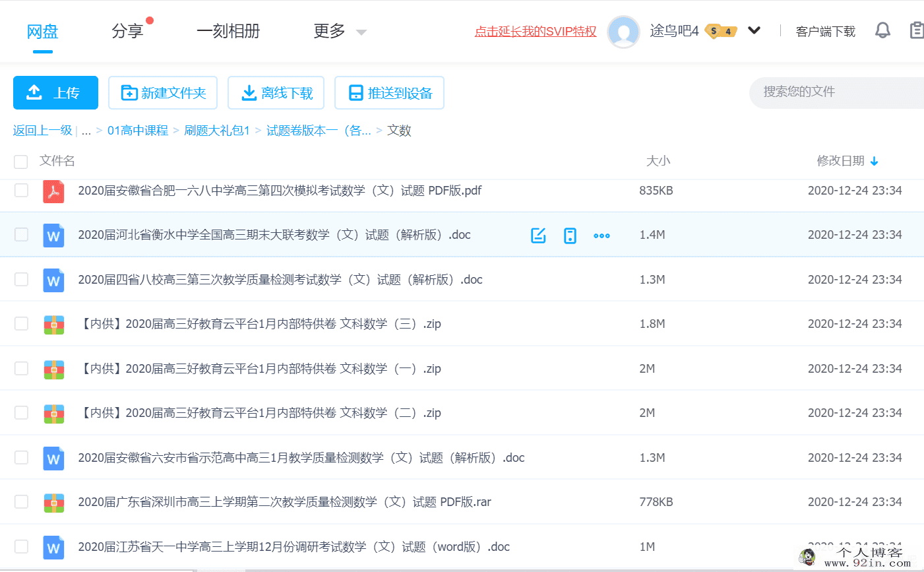
Task: Expand the 更多 dropdown arrow
Action: 361,32
